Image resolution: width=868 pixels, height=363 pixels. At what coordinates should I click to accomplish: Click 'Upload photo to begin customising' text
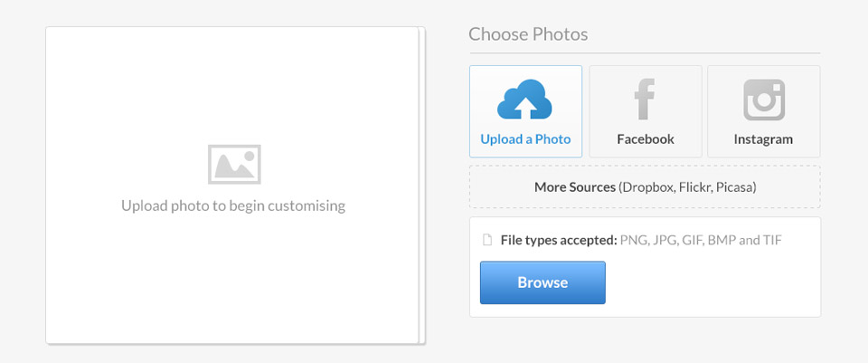tap(233, 205)
